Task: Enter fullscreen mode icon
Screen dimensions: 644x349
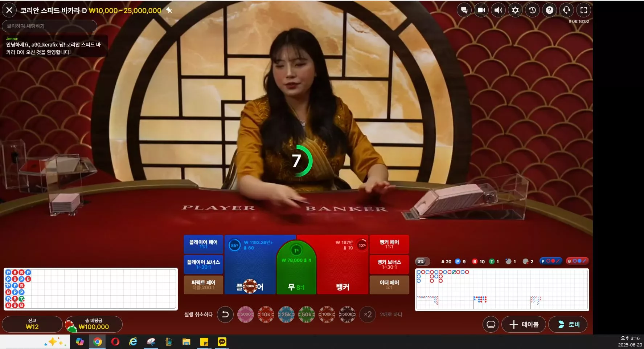Action: 583,10
